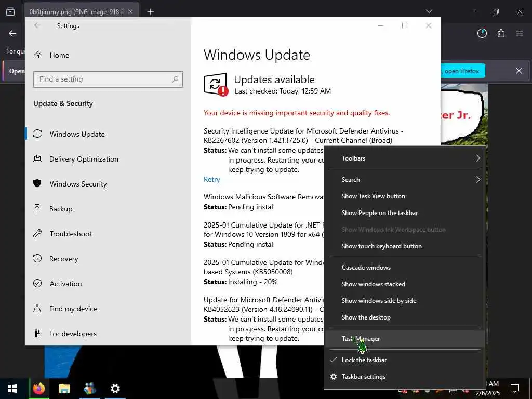Open Firefox View icon beside the tab
This screenshot has width=532, height=399.
(x=10, y=11)
